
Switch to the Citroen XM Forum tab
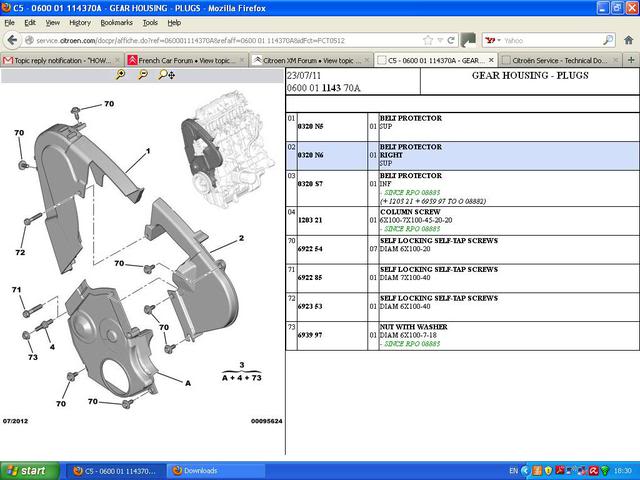(311, 60)
